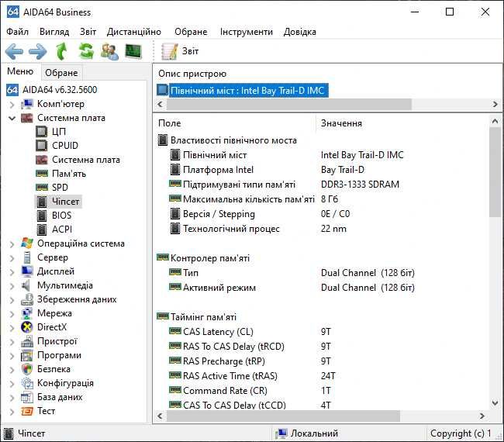
Task: Click the Поле column header
Action: [169, 123]
